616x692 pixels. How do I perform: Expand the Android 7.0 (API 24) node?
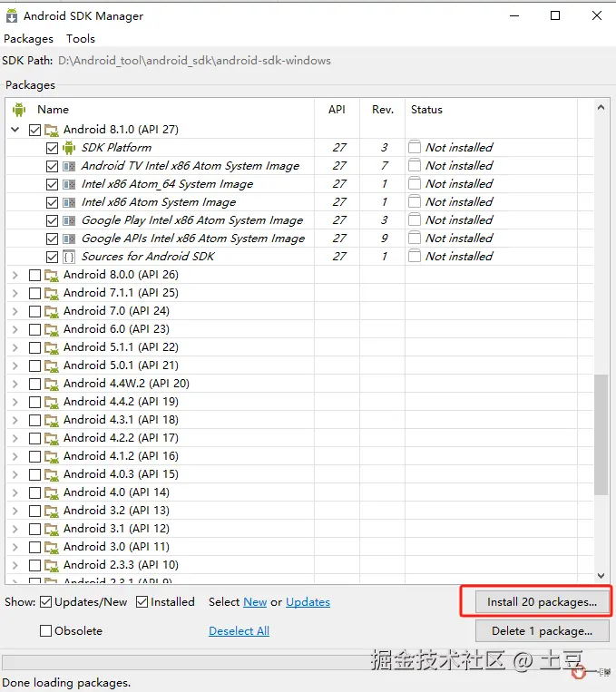point(15,311)
